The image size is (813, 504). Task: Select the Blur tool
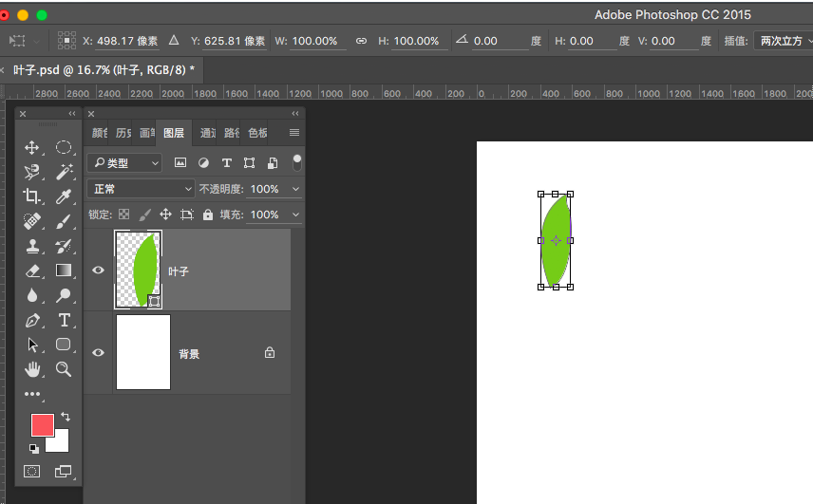pyautogui.click(x=32, y=295)
